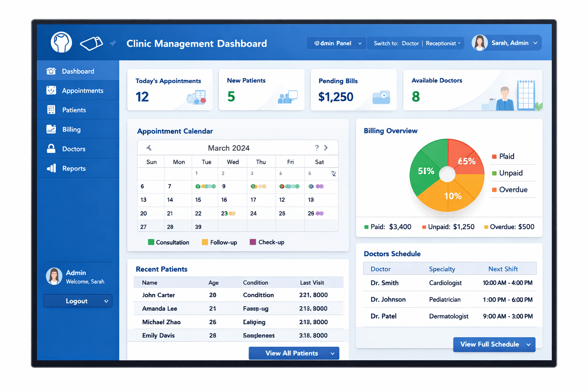The width and height of the screenshot is (588, 392).
Task: Click View All Patients
Action: point(294,353)
